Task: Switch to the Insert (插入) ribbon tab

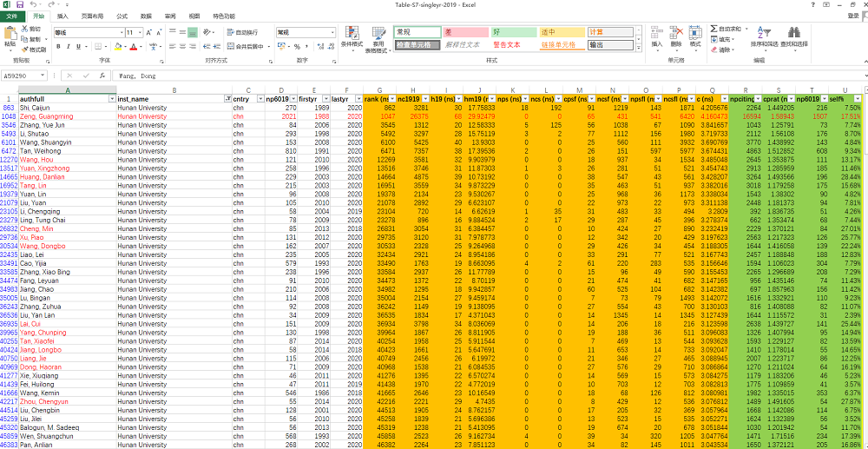Action: click(62, 16)
